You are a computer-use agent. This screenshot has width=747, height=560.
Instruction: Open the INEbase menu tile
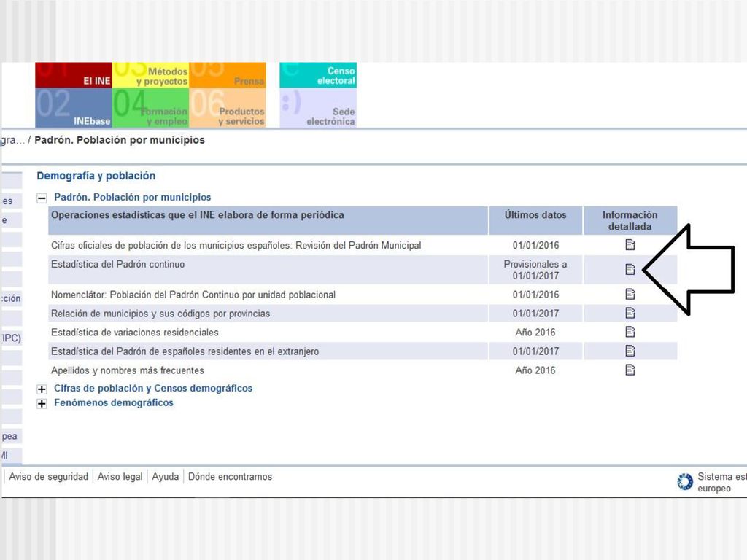tap(74, 108)
